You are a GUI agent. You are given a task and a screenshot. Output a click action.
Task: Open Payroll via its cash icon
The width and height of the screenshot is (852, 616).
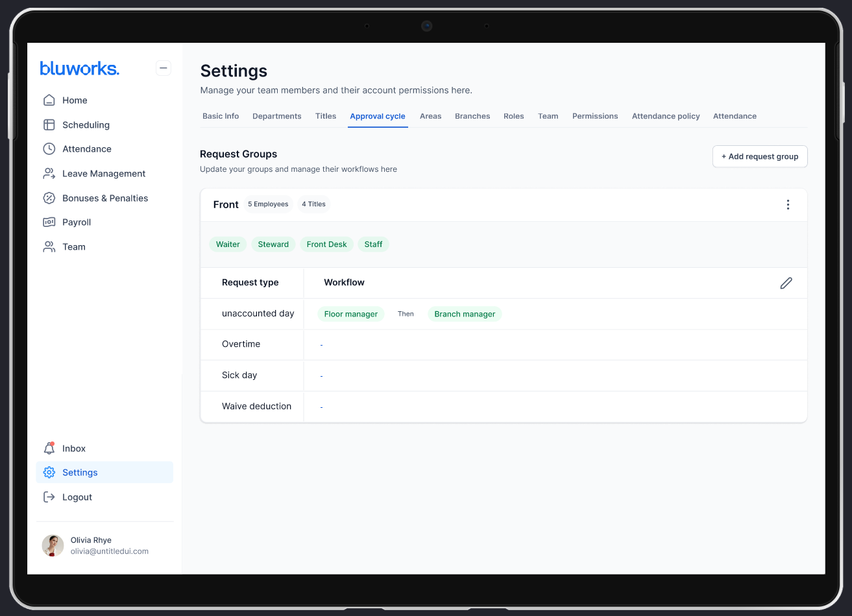tap(49, 222)
